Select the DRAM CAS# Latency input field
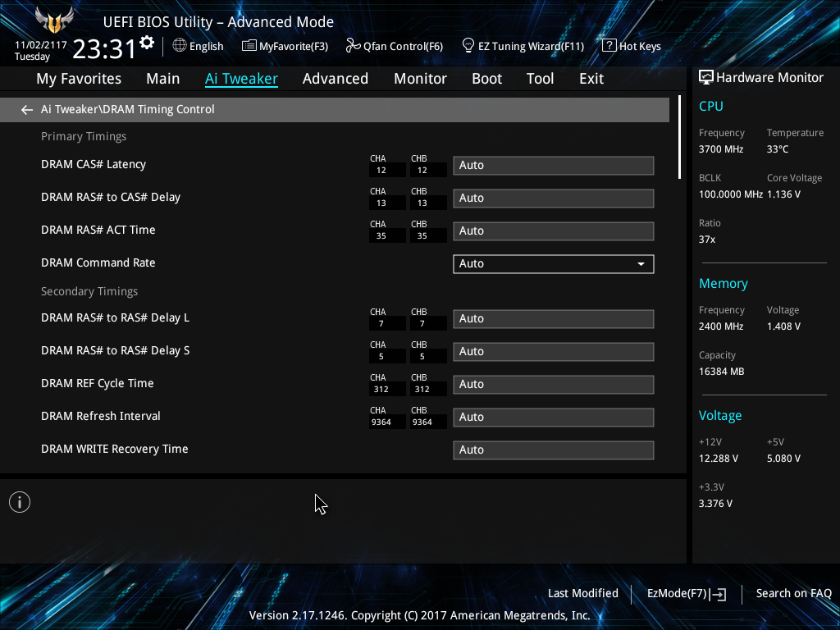840x630 pixels. point(553,166)
